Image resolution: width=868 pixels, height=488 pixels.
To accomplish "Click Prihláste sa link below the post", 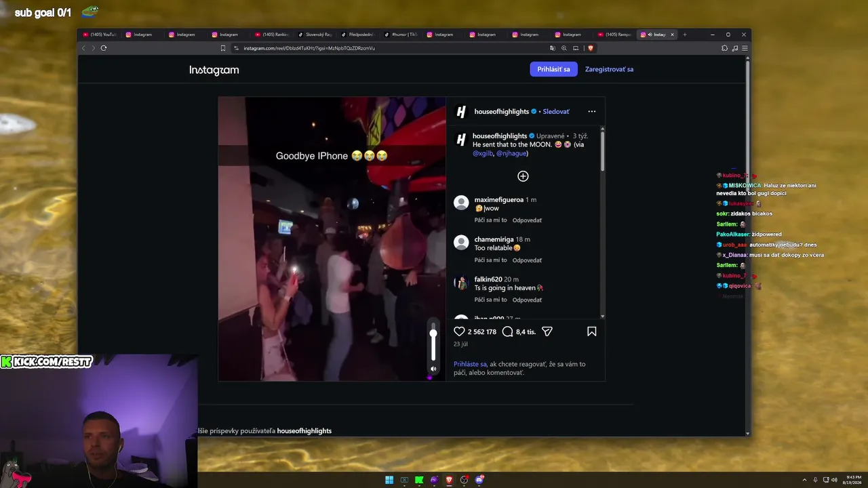I will pos(470,364).
